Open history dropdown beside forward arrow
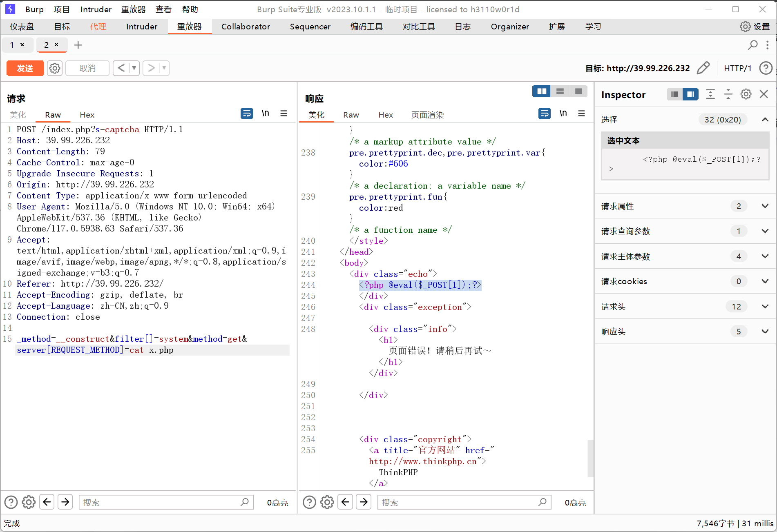The height and width of the screenshot is (532, 777). click(x=164, y=68)
